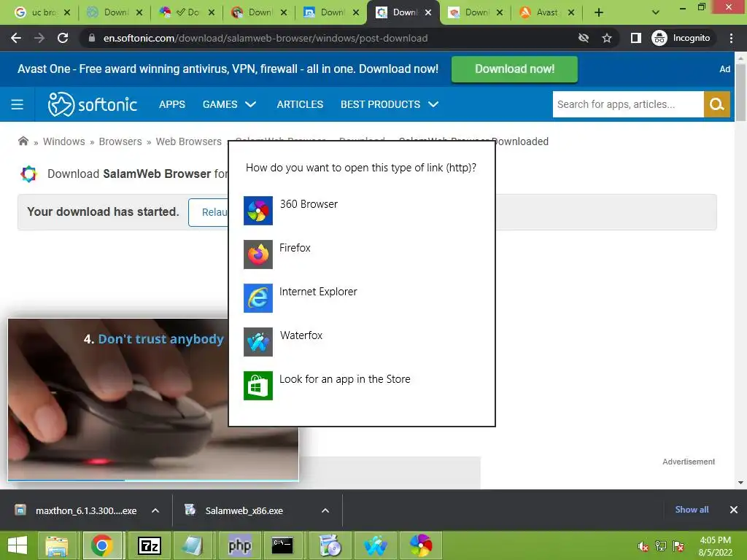Click the scrollbar down arrow
The image size is (747, 560).
(740, 483)
